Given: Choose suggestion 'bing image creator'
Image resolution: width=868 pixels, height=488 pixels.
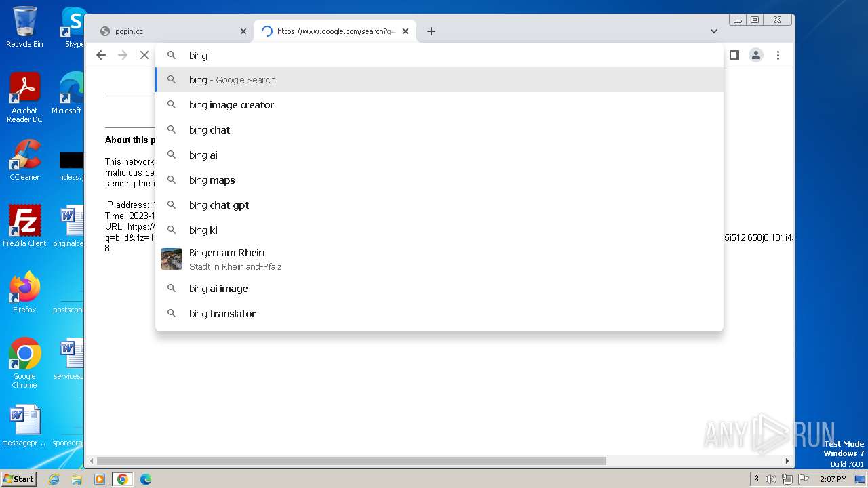Looking at the screenshot, I should coord(439,105).
